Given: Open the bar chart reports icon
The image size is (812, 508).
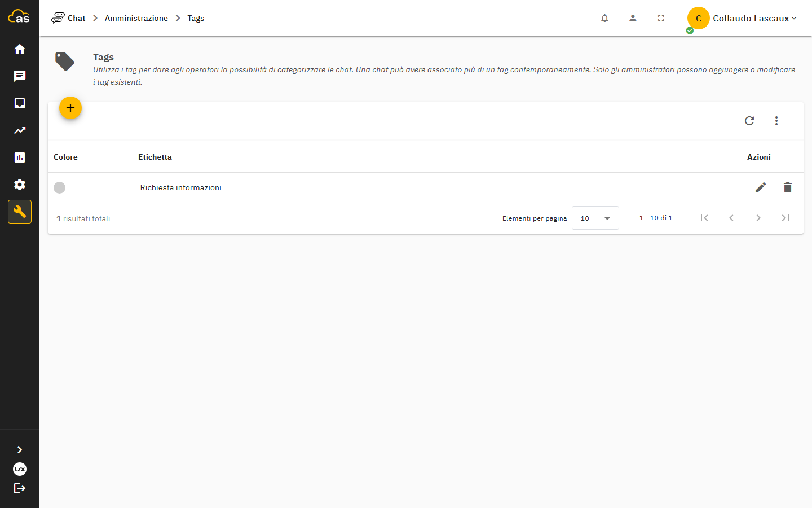Looking at the screenshot, I should pyautogui.click(x=20, y=157).
